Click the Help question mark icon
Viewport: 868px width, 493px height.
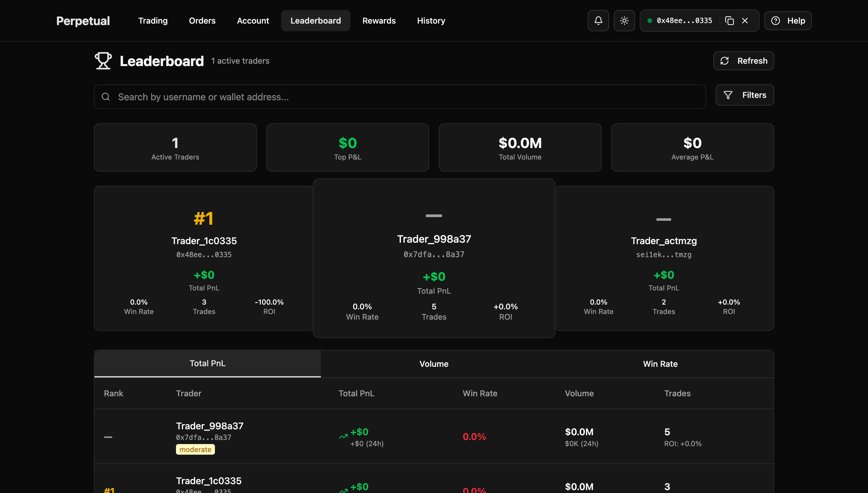pyautogui.click(x=776, y=21)
